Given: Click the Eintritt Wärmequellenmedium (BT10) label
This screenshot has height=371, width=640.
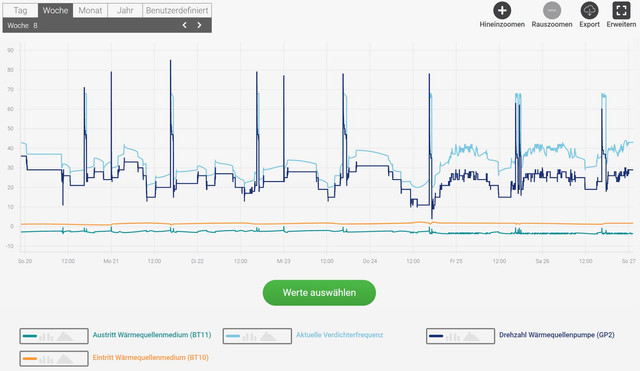Looking at the screenshot, I should coord(151,358).
